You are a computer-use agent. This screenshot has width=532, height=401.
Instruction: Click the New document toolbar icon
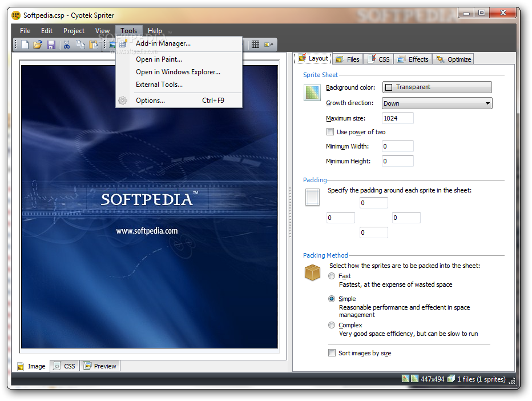(x=25, y=45)
